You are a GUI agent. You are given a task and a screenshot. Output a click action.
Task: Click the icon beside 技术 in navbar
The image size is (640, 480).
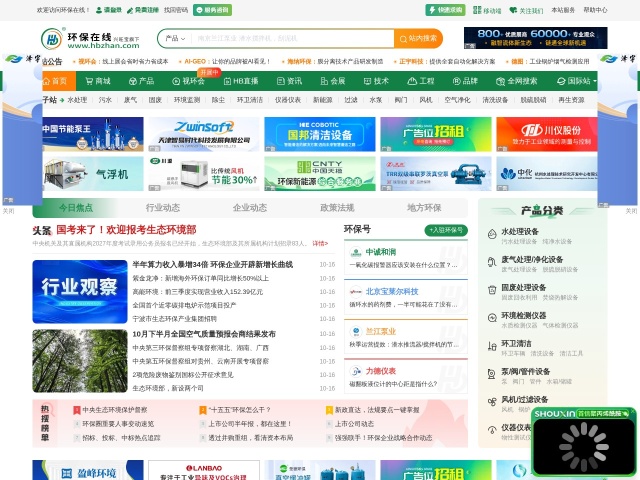[x=367, y=81]
